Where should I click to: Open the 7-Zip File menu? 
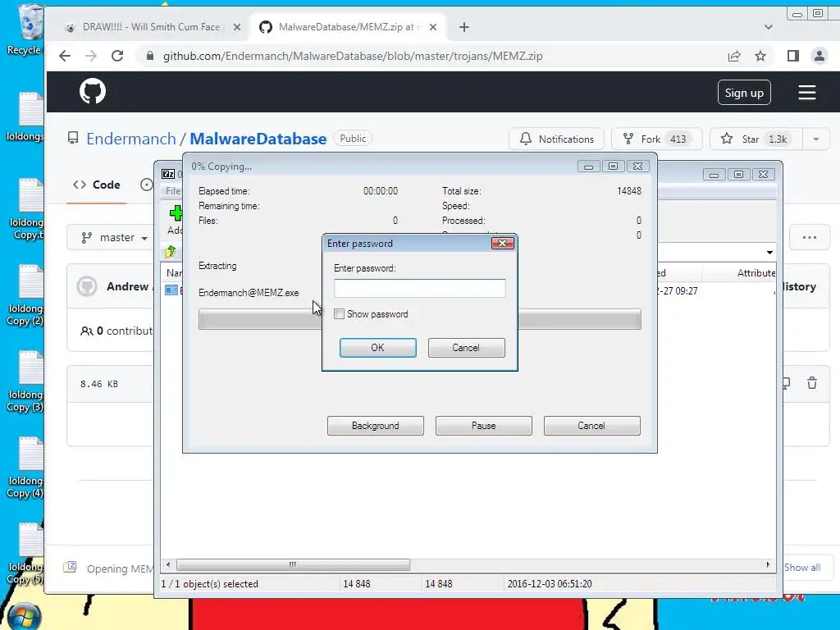[x=173, y=190]
